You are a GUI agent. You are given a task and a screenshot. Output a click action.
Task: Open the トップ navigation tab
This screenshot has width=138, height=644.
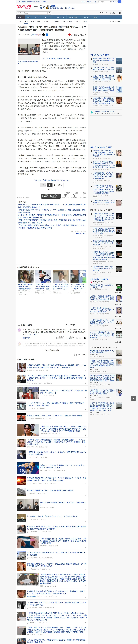20,17
